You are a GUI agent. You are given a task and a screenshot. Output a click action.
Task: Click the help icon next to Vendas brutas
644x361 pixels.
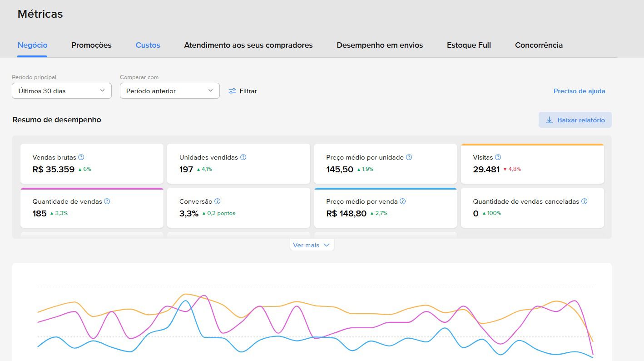[x=81, y=157]
